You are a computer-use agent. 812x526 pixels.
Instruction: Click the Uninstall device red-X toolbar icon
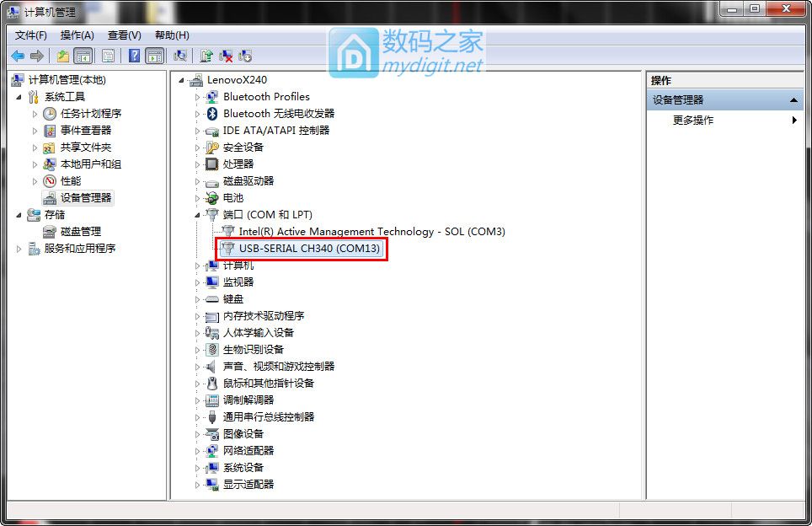point(226,56)
